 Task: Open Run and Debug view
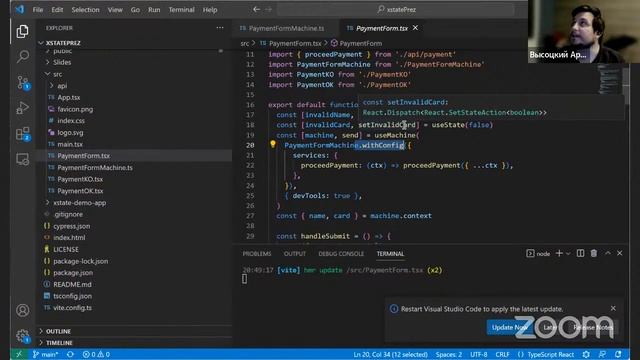(22, 108)
